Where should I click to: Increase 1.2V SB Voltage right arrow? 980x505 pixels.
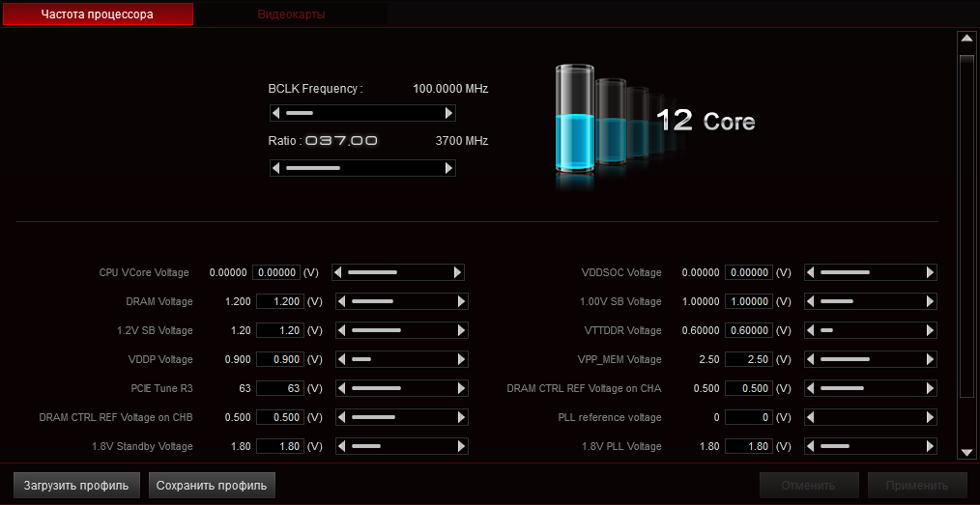(x=462, y=330)
